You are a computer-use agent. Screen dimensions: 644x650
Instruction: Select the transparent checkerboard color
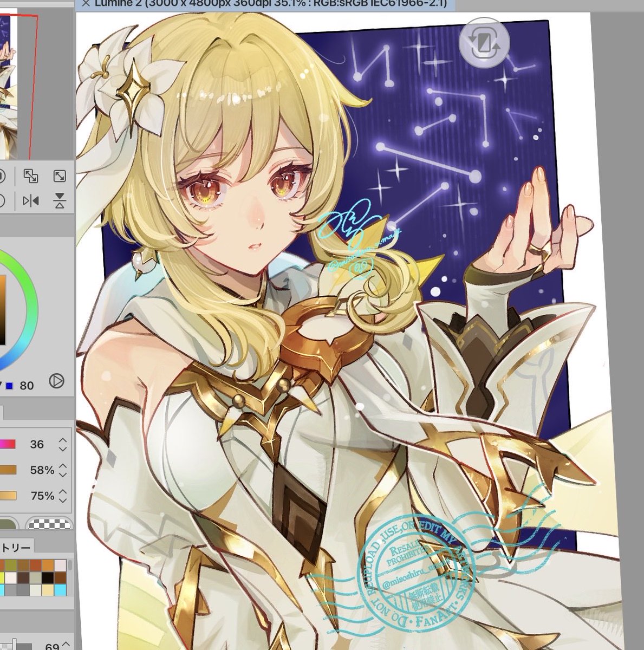[x=49, y=524]
